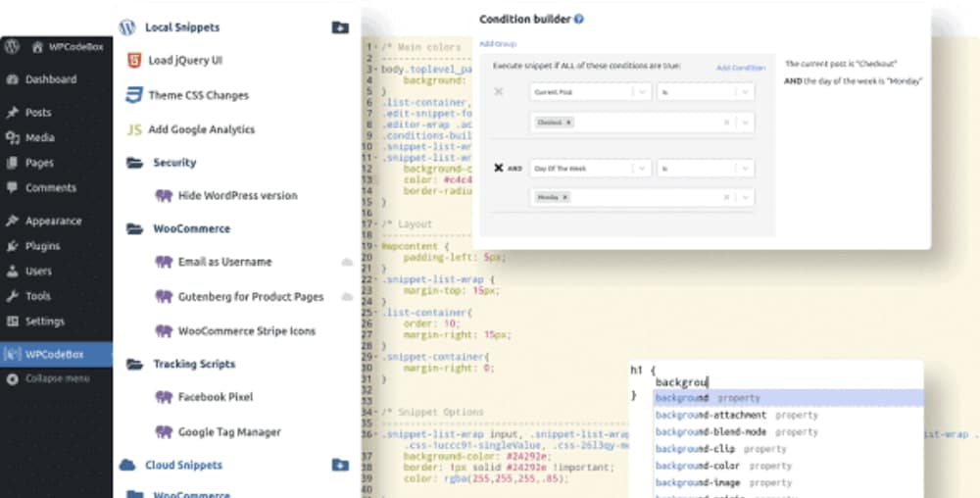980x498 pixels.
Task: Click the PHP elephant icon for Facebook Pixel
Action: point(164,397)
